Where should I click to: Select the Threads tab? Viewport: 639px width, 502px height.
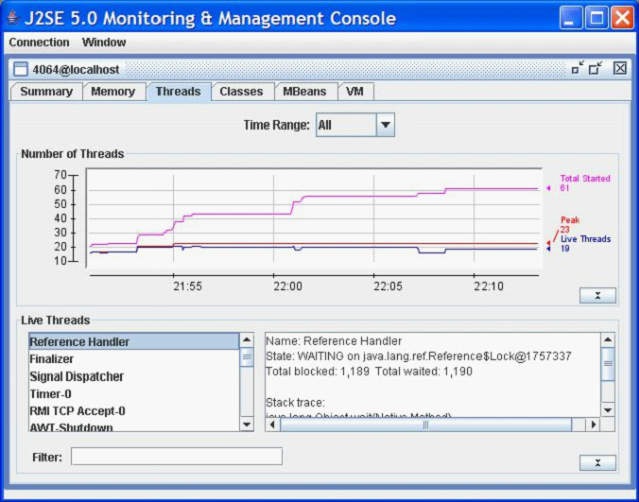178,92
